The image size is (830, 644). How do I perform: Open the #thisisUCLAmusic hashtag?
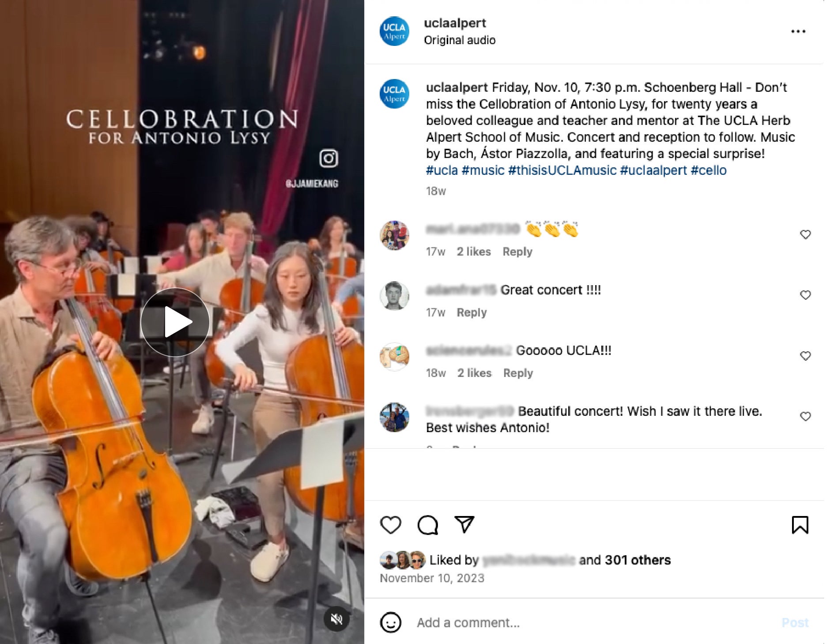[x=562, y=170]
